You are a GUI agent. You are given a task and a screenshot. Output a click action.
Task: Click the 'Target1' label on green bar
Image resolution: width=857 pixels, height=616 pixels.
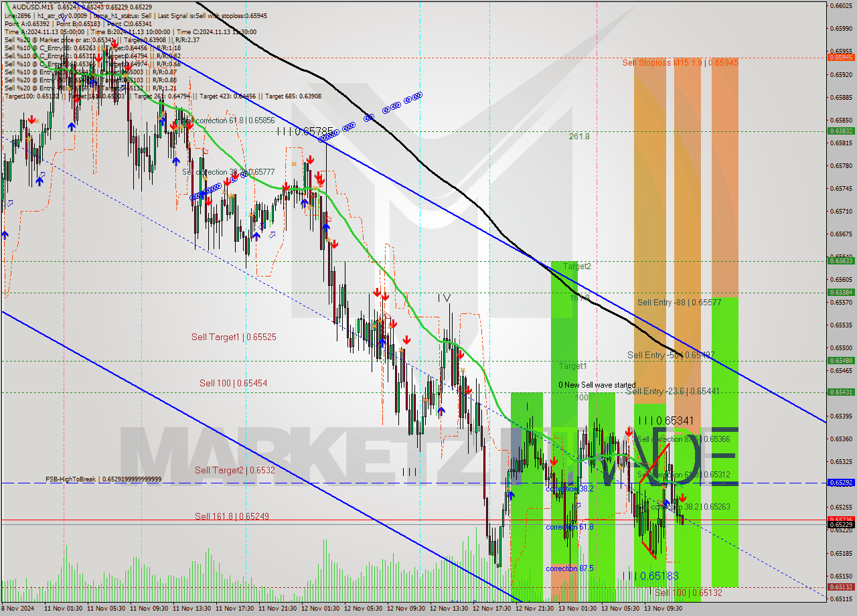tap(573, 366)
